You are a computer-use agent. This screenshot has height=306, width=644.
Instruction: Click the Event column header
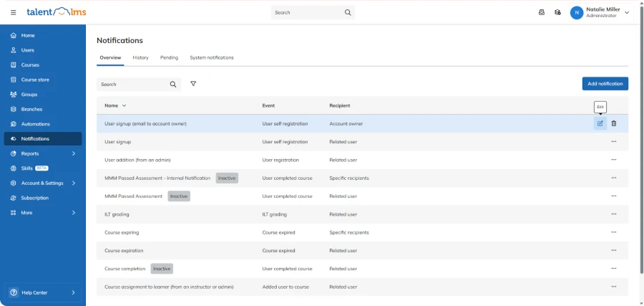pos(268,105)
